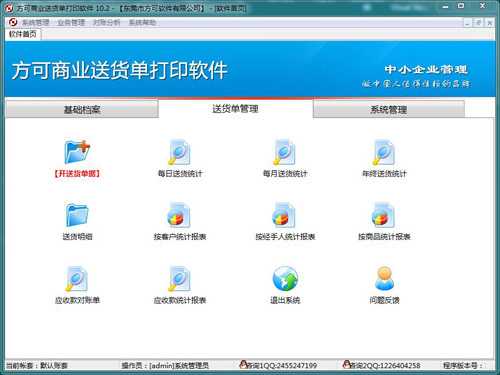The width and height of the screenshot is (500, 375).
Task: Restore the inner child window
Action: (x=479, y=23)
